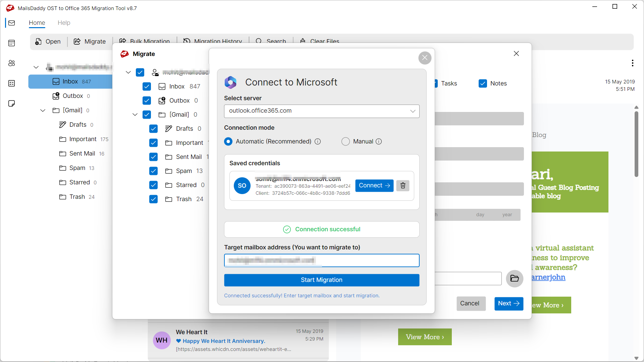Click the Migrate toolbar button

tap(90, 42)
